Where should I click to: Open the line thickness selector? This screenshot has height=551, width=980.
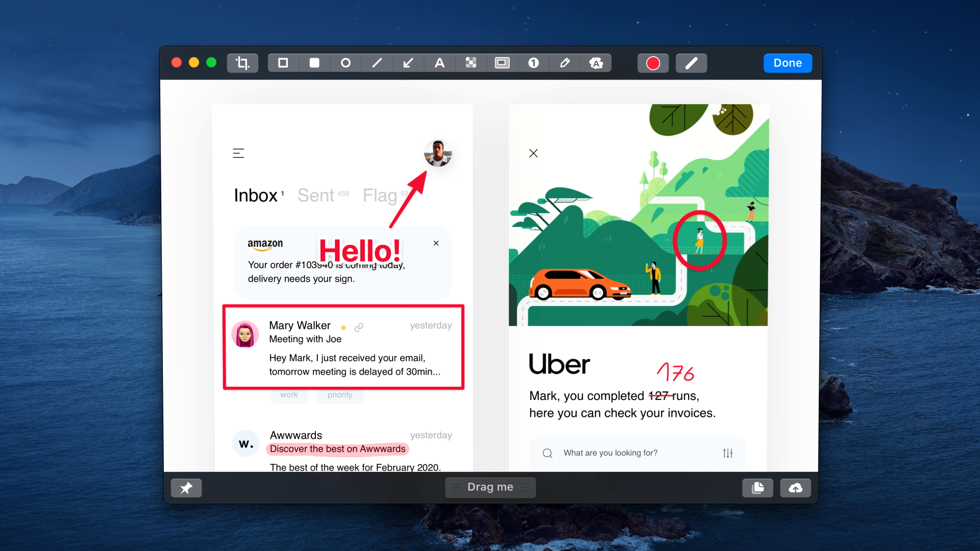(691, 63)
